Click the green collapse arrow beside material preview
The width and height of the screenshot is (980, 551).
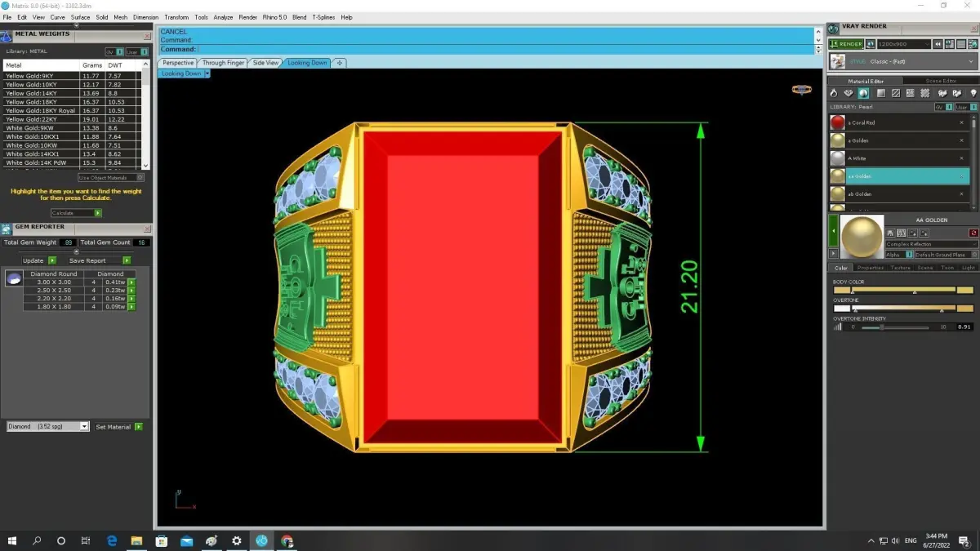[833, 232]
